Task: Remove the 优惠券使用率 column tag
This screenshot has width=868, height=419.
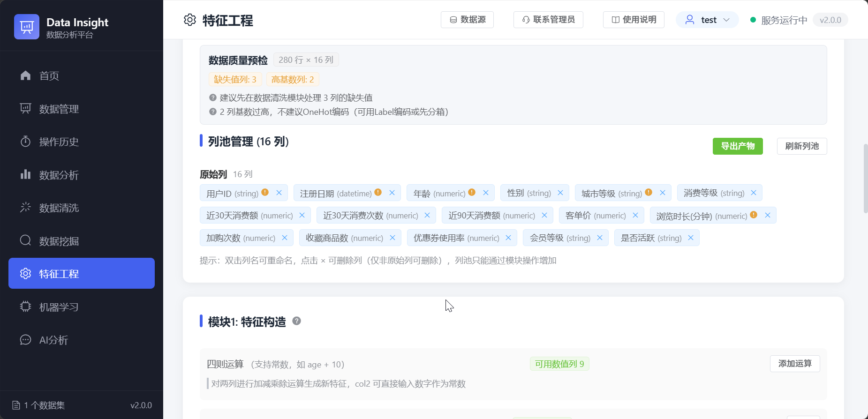Action: tap(508, 238)
